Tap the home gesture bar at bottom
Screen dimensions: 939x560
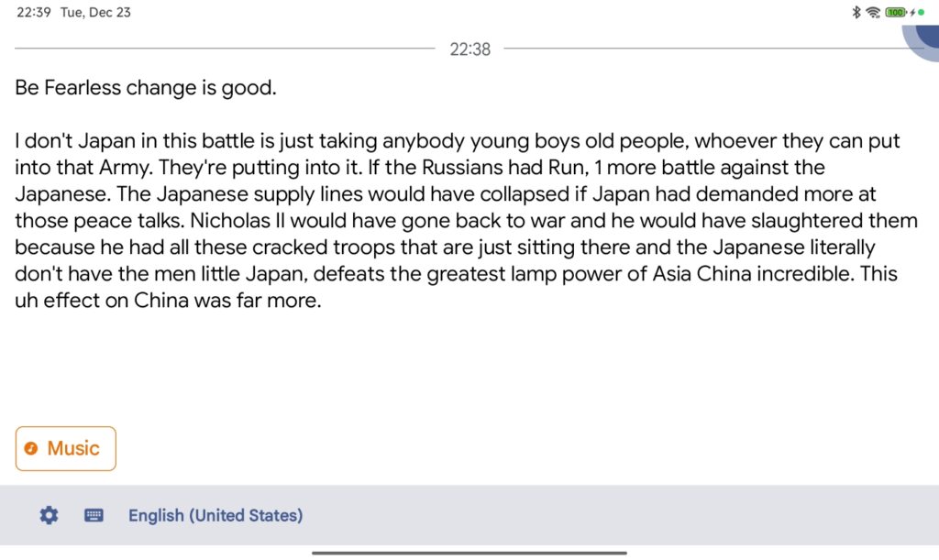click(x=469, y=553)
